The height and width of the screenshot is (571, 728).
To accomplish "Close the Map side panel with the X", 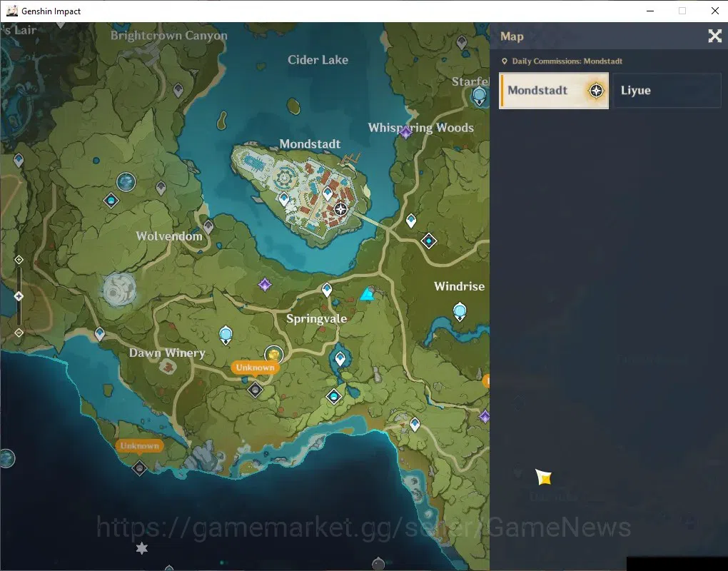I will click(x=714, y=36).
